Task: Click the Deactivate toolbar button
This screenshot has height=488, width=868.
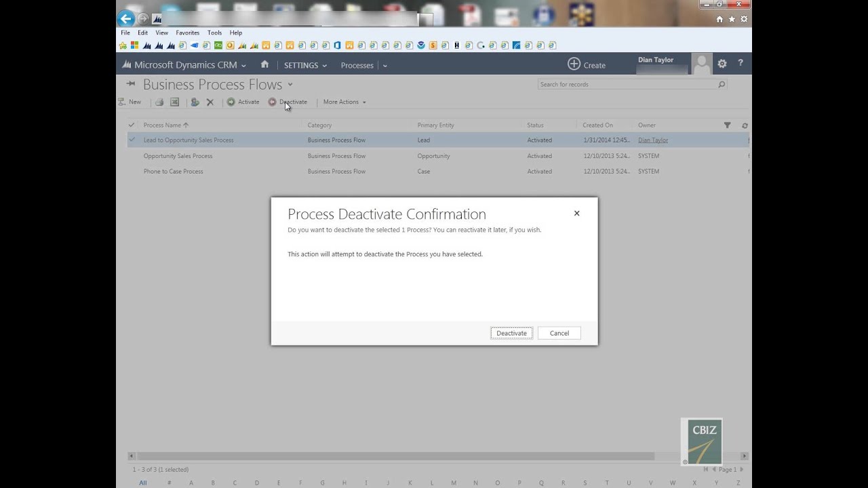Action: click(x=288, y=102)
